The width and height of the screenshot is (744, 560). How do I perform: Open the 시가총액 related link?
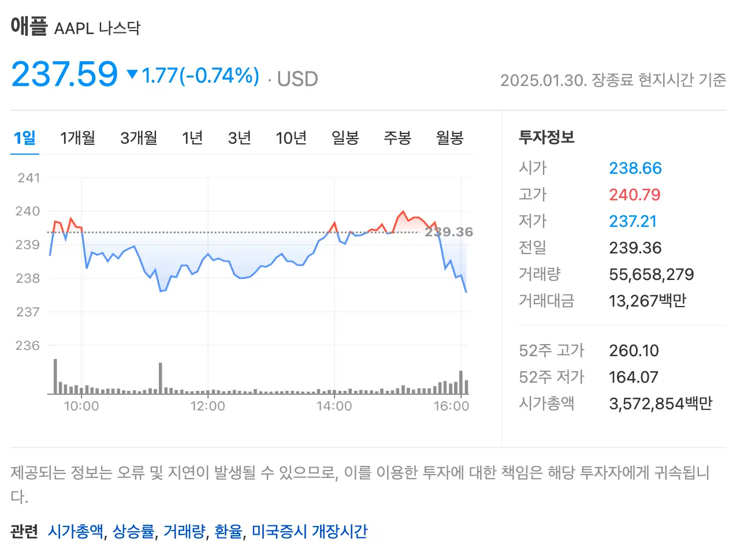pos(76,531)
